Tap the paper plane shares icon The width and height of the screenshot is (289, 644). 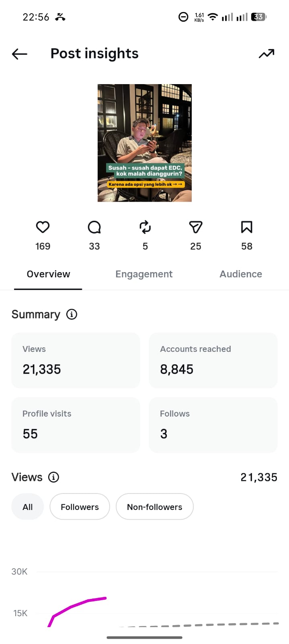[x=196, y=227]
